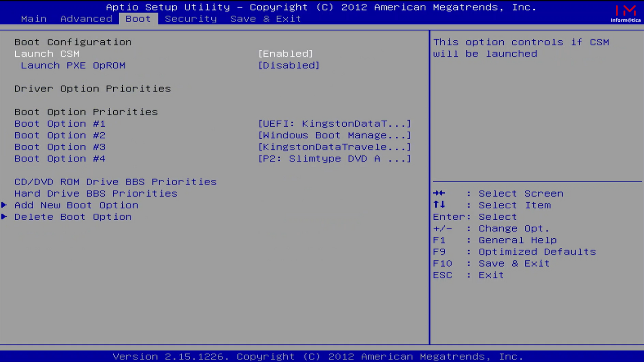Open Boot Option #3 KingstonDataTravele value
The height and width of the screenshot is (362, 644).
point(335,147)
